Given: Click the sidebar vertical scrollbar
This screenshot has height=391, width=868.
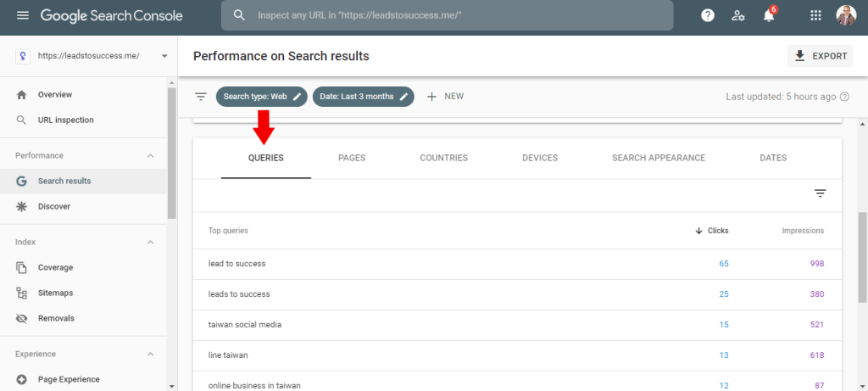Looking at the screenshot, I should [171, 153].
